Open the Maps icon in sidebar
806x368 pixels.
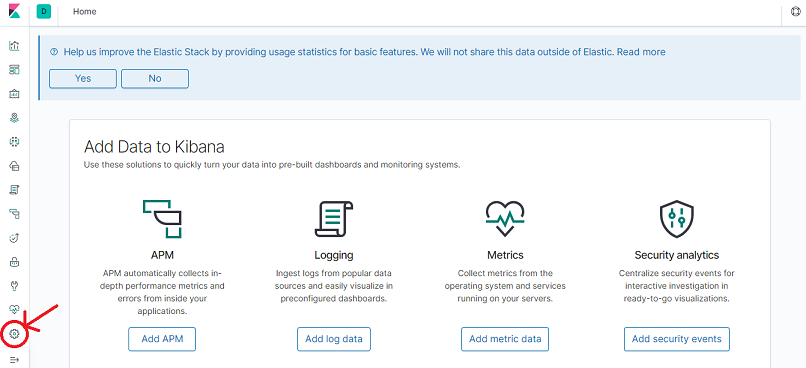pyautogui.click(x=14, y=118)
